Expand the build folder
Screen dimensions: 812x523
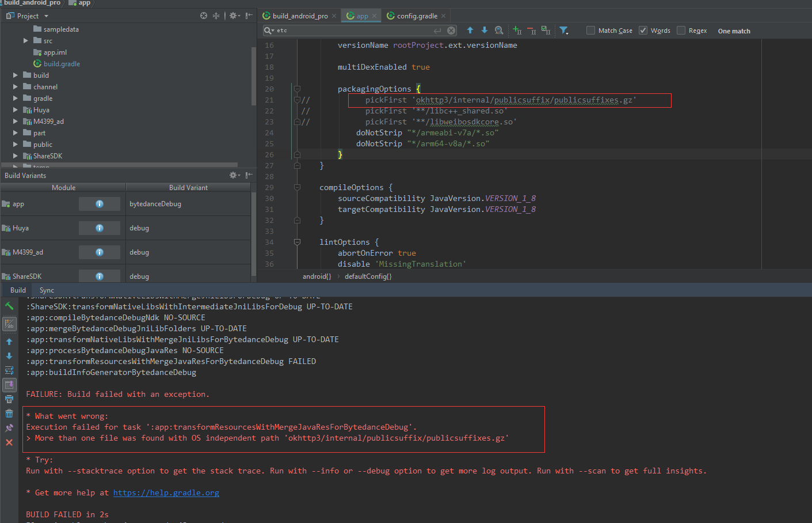[15, 75]
